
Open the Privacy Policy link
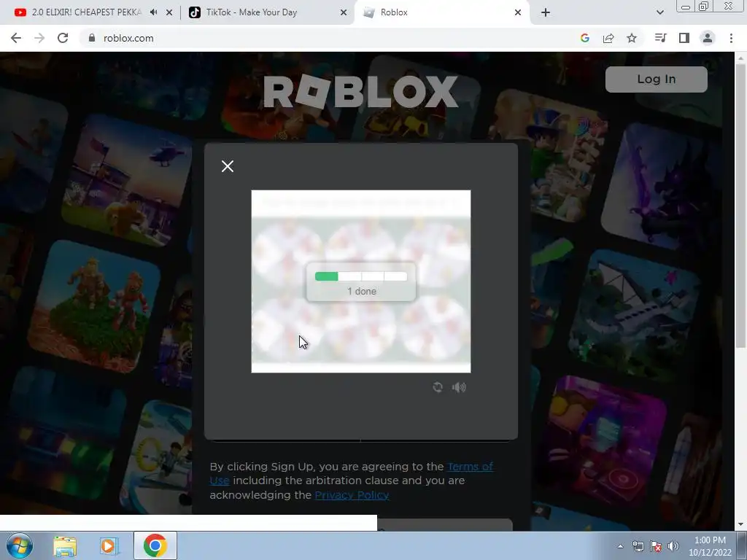(352, 495)
